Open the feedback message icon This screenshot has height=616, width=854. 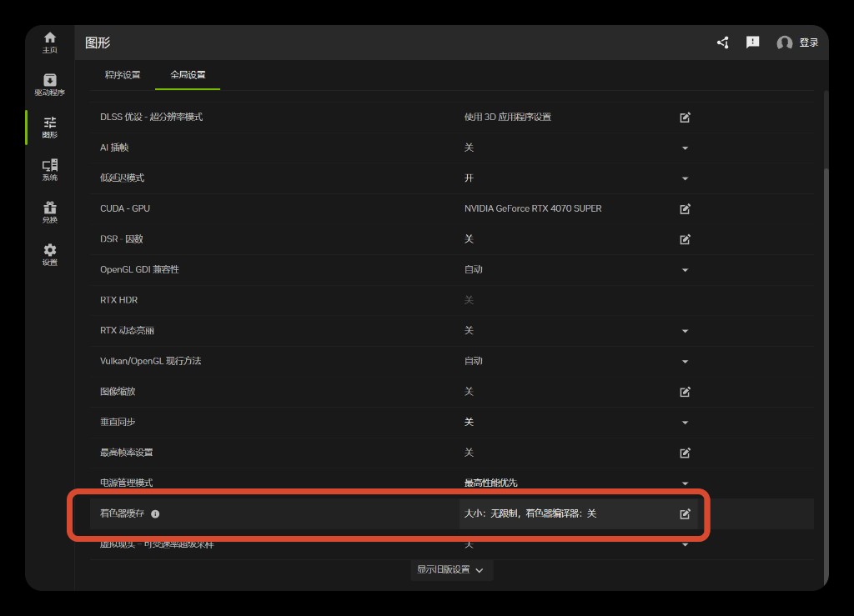tap(753, 43)
